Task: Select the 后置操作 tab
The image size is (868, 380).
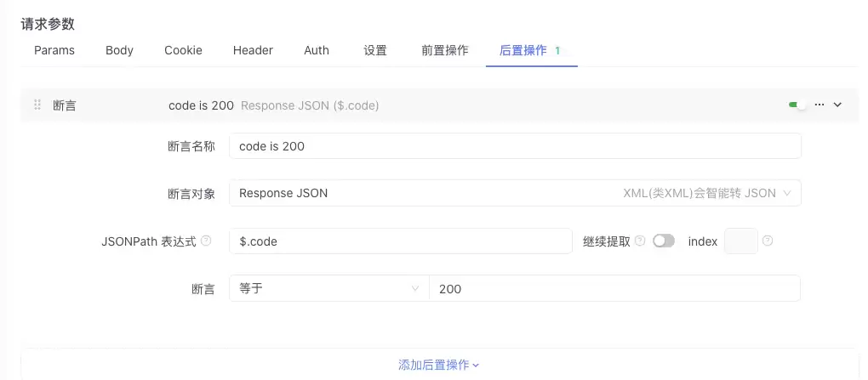Action: (530, 50)
